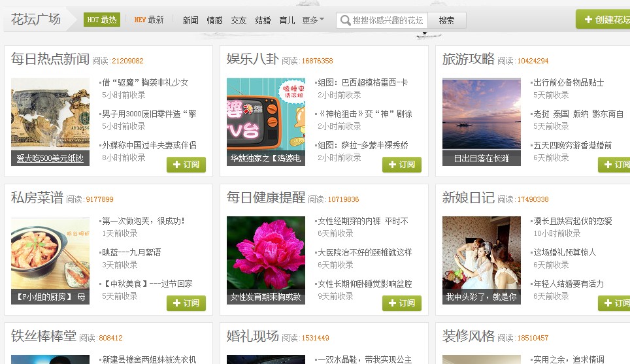
Task: Open caption 日出日落在长滩
Action: tap(482, 158)
